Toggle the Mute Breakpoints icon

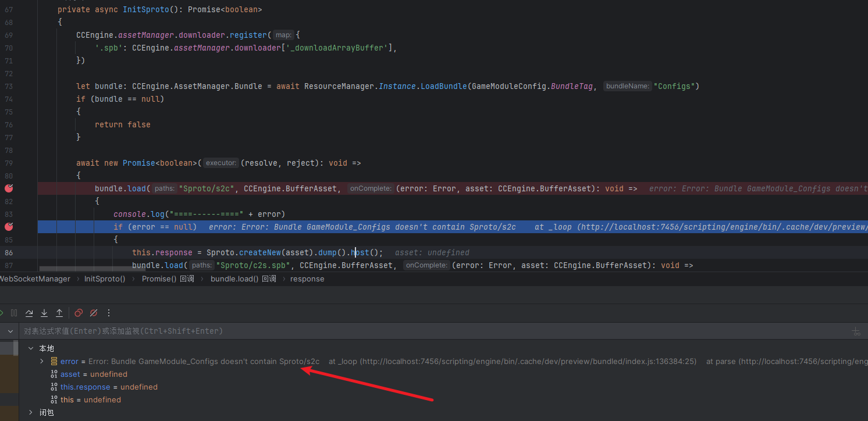(94, 313)
